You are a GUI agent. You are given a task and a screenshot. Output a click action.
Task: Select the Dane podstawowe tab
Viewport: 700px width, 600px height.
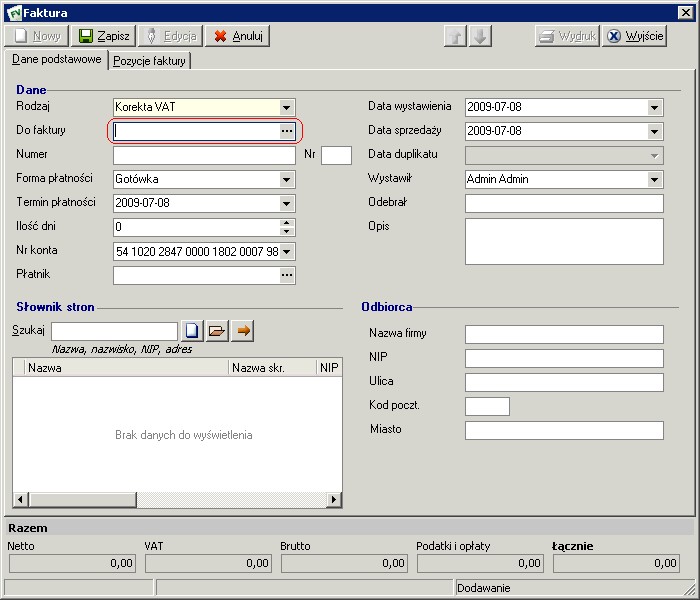click(57, 60)
